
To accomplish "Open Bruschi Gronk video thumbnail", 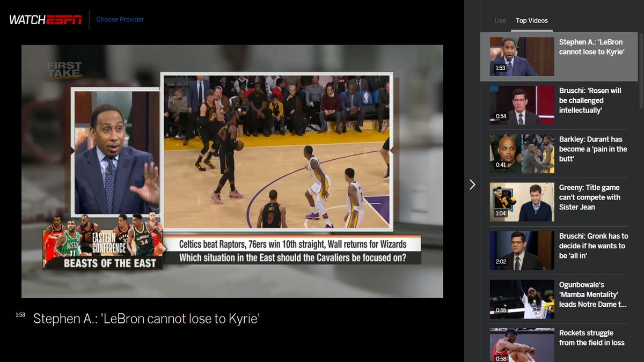I will click(x=522, y=250).
